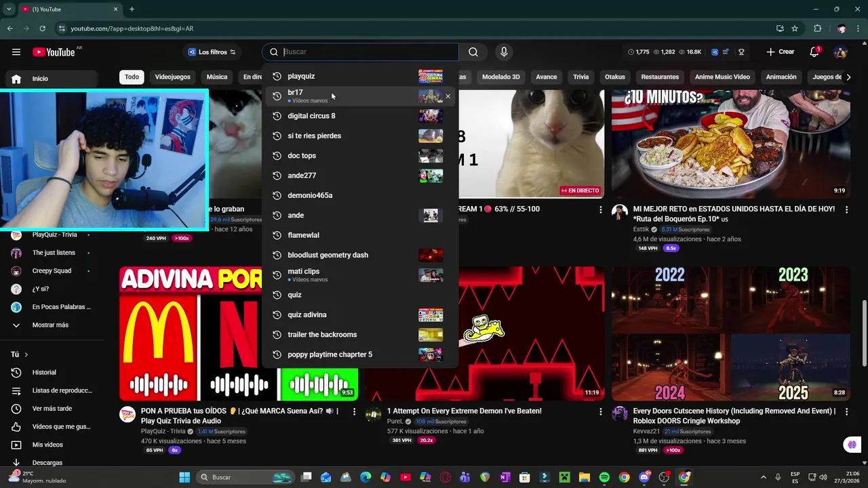Image resolution: width=868 pixels, height=488 pixels.
Task: Open the notifications bell
Action: 814,52
